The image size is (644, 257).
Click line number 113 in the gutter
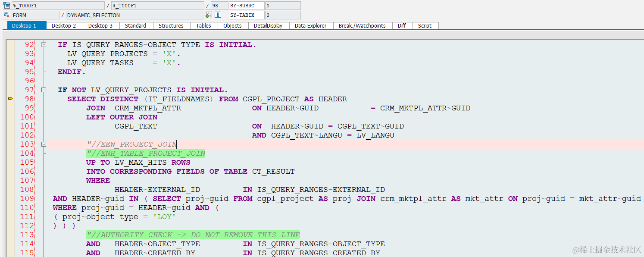pos(27,235)
